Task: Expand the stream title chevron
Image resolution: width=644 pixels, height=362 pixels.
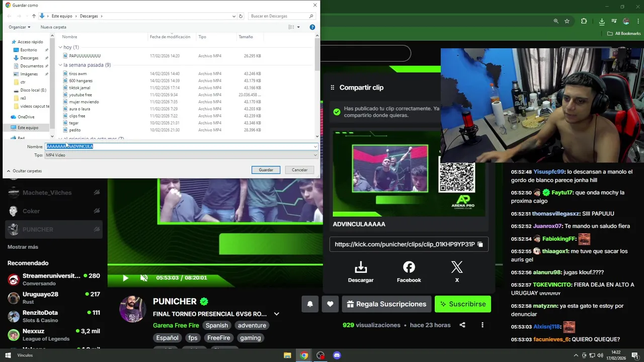Action: click(276, 314)
